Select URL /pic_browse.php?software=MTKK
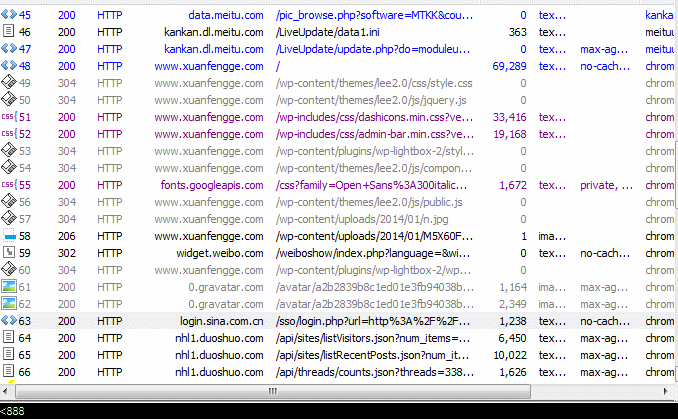Screen dimensions: 678x419 click(374, 15)
